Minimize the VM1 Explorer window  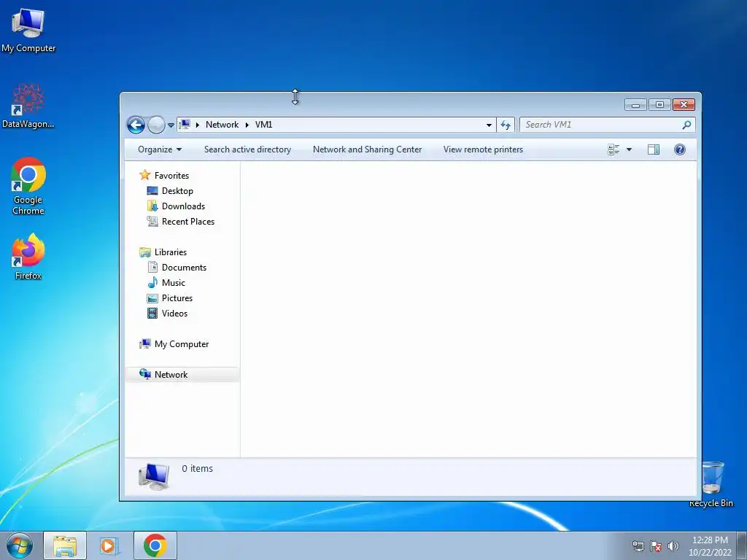click(x=635, y=105)
